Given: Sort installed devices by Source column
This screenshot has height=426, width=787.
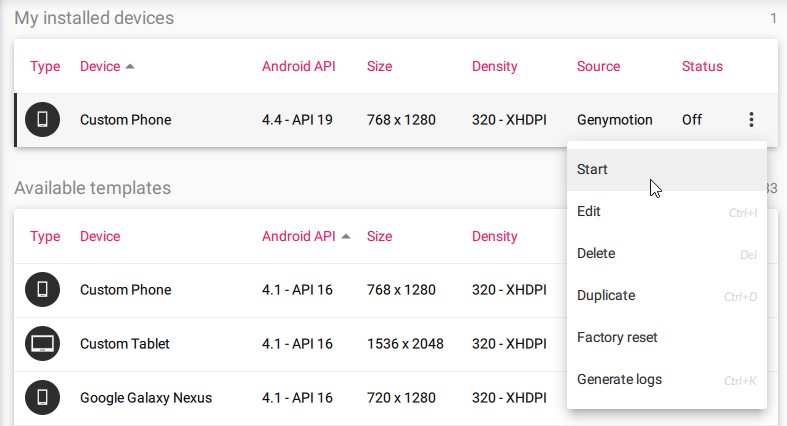Looking at the screenshot, I should pyautogui.click(x=598, y=66).
